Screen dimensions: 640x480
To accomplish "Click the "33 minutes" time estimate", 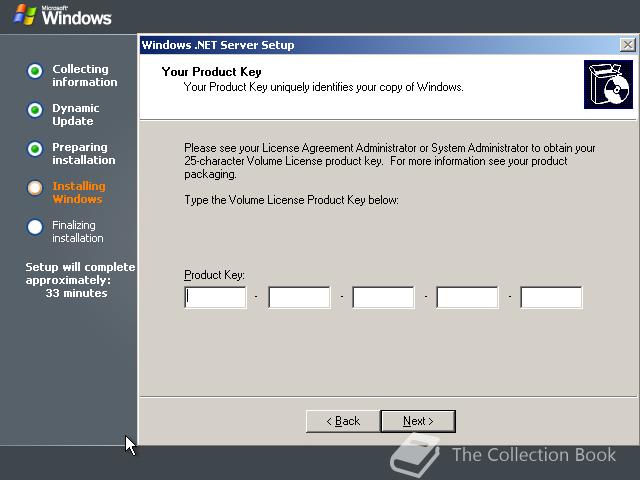I will click(x=76, y=293).
